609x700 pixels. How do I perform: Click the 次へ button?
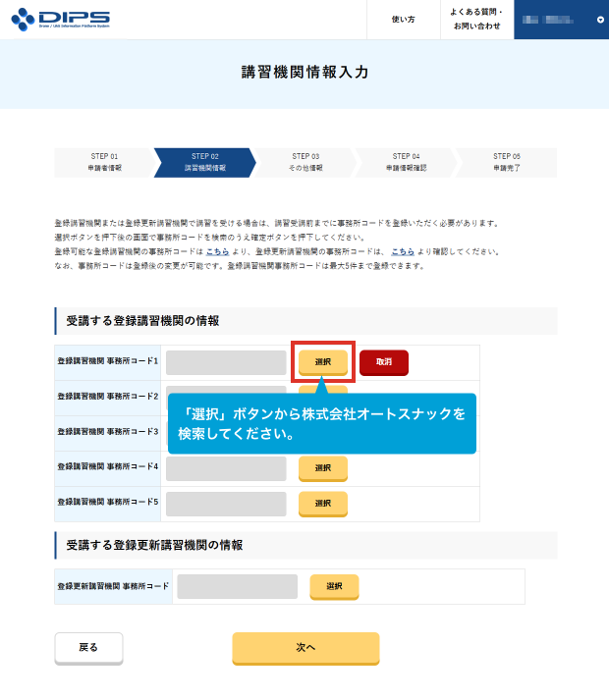[x=305, y=648]
